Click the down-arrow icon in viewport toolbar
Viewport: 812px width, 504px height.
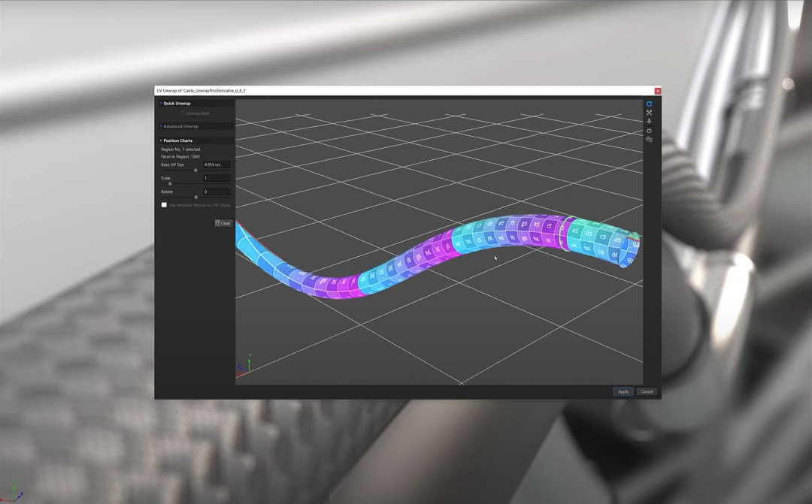click(649, 122)
